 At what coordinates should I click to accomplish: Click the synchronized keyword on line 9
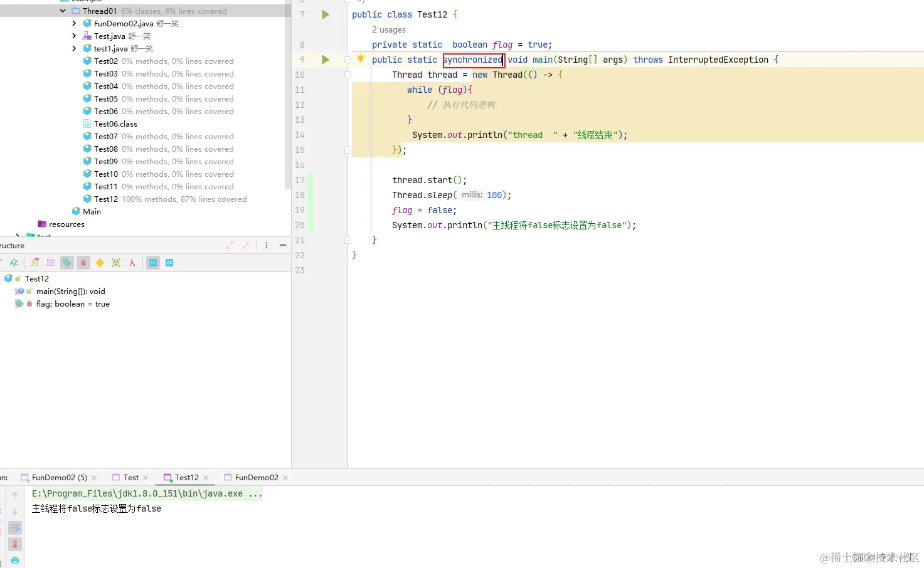coord(473,60)
